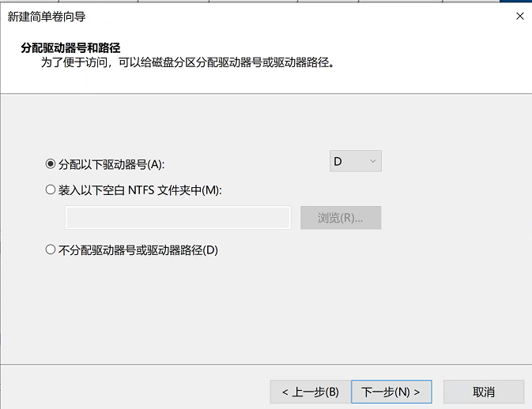Click the description text below the heading
Screen dimensions: 532x409
pos(187,62)
